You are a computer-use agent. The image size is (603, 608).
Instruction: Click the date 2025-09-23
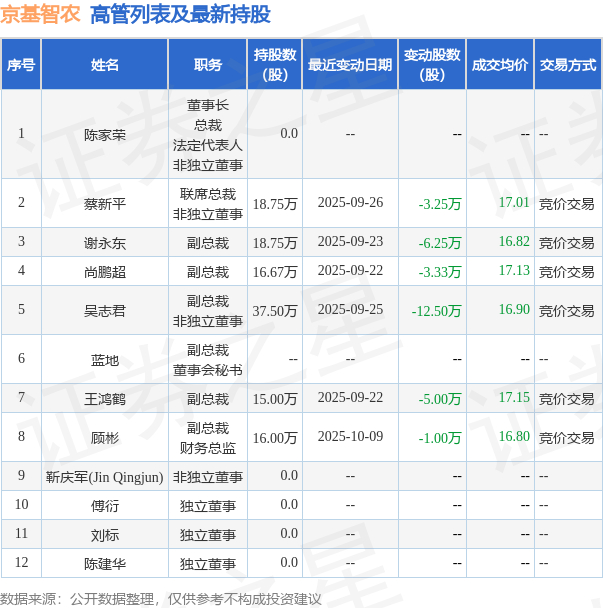[350, 242]
